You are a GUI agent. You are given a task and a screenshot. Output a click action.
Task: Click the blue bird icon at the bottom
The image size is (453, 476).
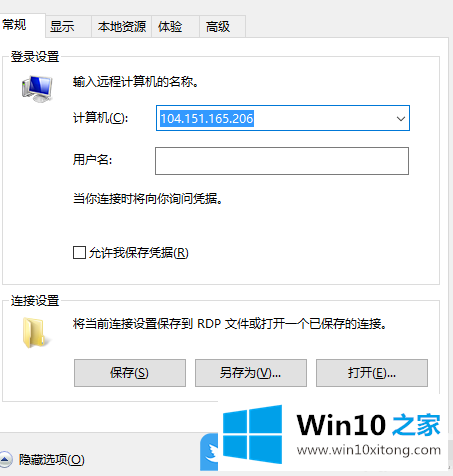pos(209,452)
